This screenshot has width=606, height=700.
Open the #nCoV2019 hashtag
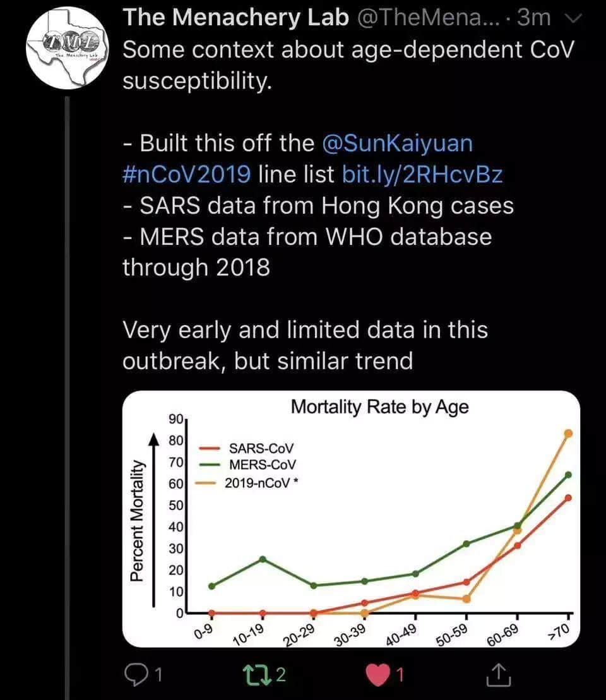(187, 174)
